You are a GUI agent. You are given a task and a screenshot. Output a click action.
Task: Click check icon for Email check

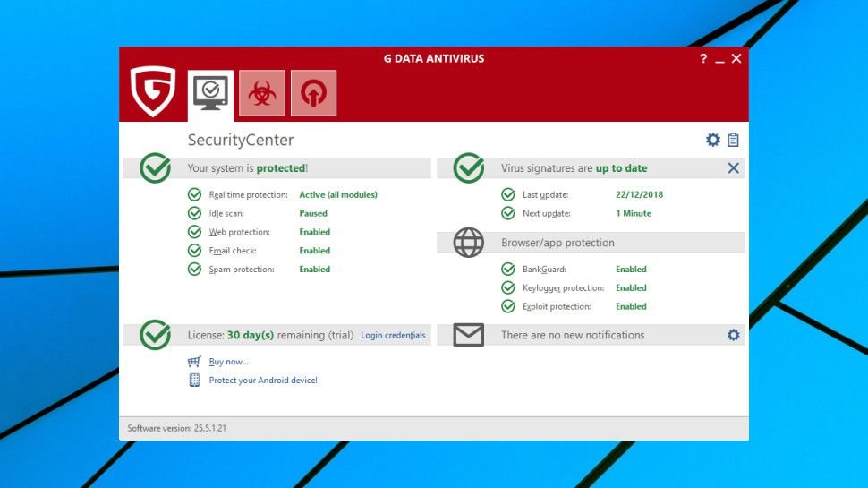(x=194, y=251)
